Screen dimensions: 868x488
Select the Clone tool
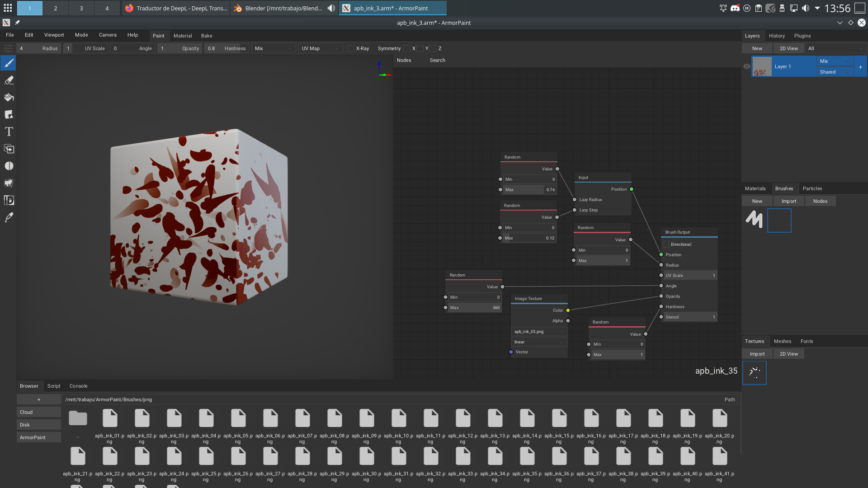point(9,149)
